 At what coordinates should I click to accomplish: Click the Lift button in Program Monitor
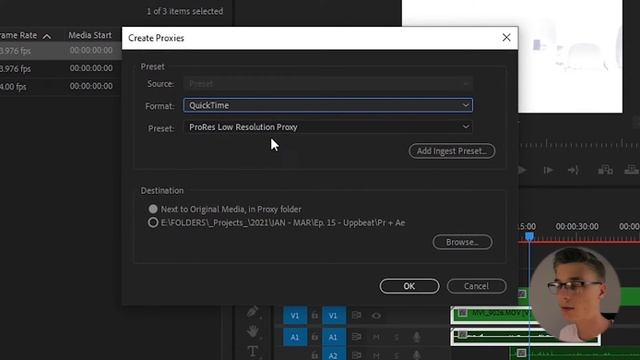[x=605, y=170]
